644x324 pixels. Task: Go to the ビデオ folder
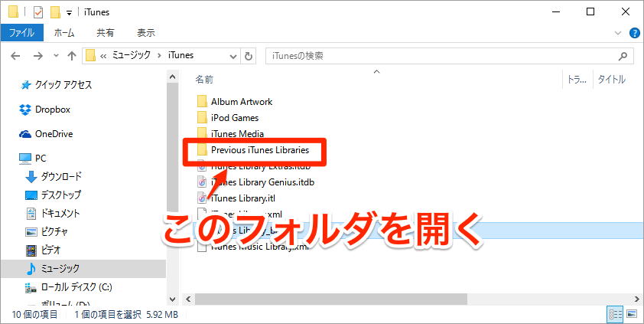(x=43, y=250)
